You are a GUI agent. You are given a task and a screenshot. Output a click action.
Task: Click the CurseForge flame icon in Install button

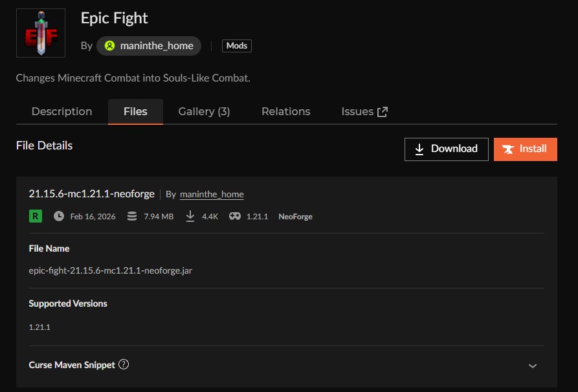tap(509, 149)
